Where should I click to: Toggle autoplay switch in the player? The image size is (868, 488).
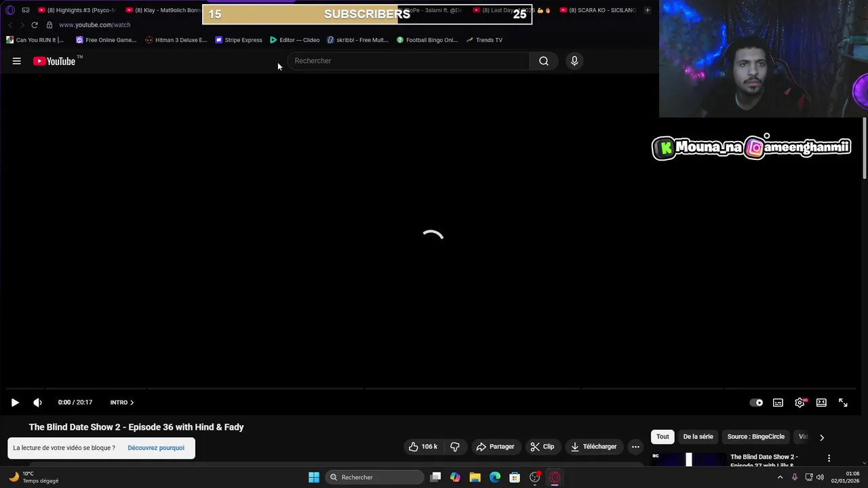tap(756, 403)
